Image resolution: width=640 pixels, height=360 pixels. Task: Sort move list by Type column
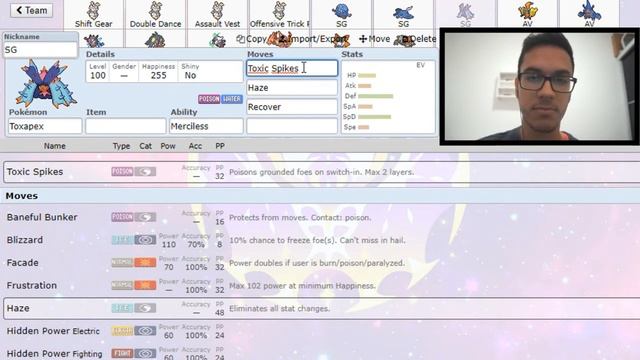(x=121, y=146)
